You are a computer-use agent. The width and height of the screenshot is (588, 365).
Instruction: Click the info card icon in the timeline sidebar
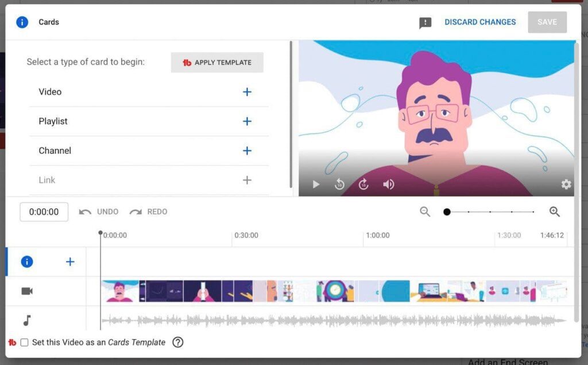pos(26,262)
